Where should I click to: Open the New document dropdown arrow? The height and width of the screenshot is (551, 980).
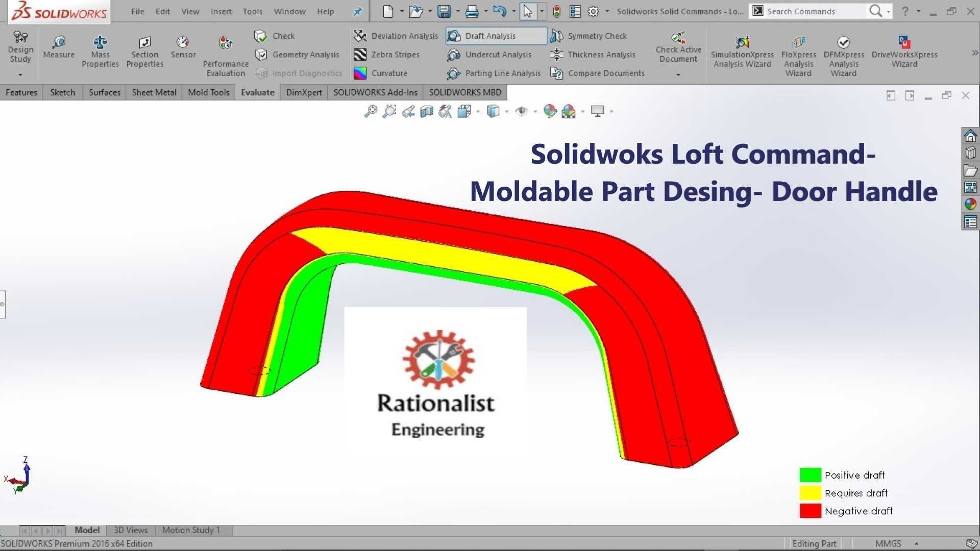pyautogui.click(x=402, y=11)
